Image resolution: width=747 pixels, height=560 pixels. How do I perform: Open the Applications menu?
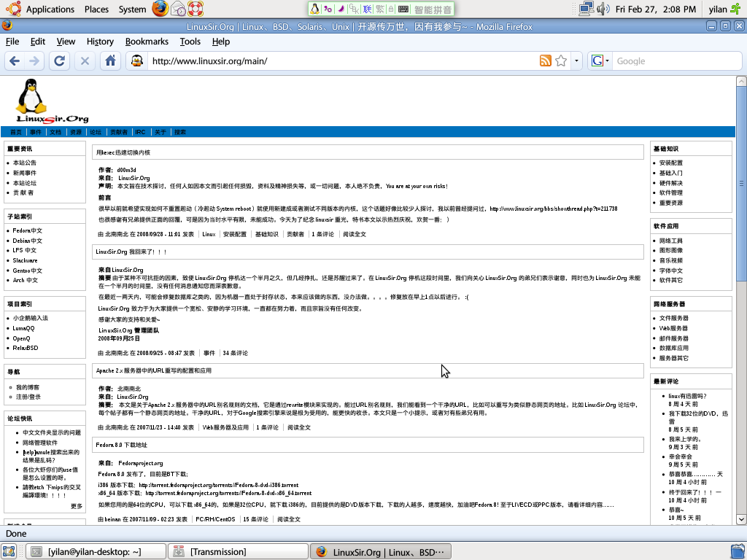tap(50, 9)
